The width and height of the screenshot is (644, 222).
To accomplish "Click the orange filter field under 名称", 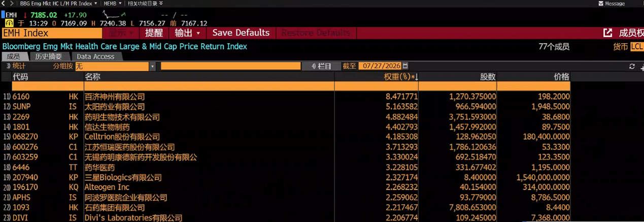I will tap(209, 86).
